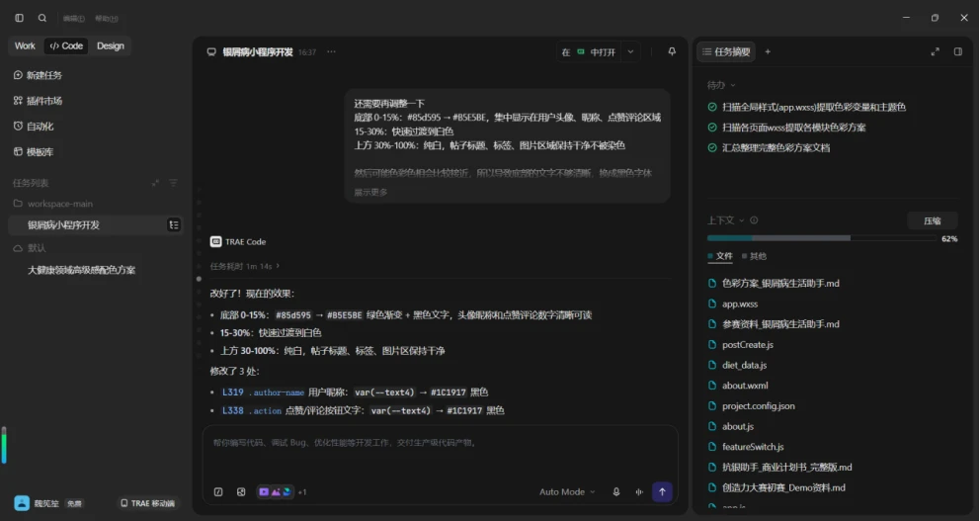The image size is (980, 521).
Task: Click the notification bell icon
Action: pos(672,52)
